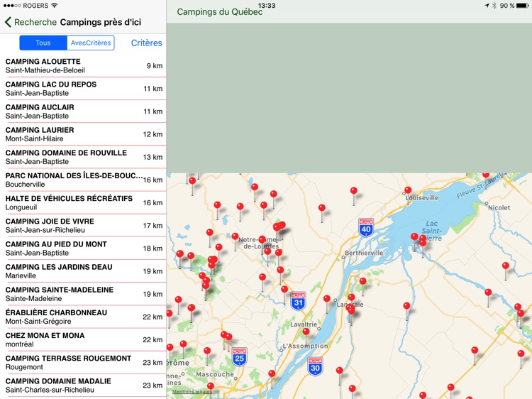The image size is (532, 399).
Task: Switch to the AvecCritères segment
Action: pyautogui.click(x=91, y=43)
